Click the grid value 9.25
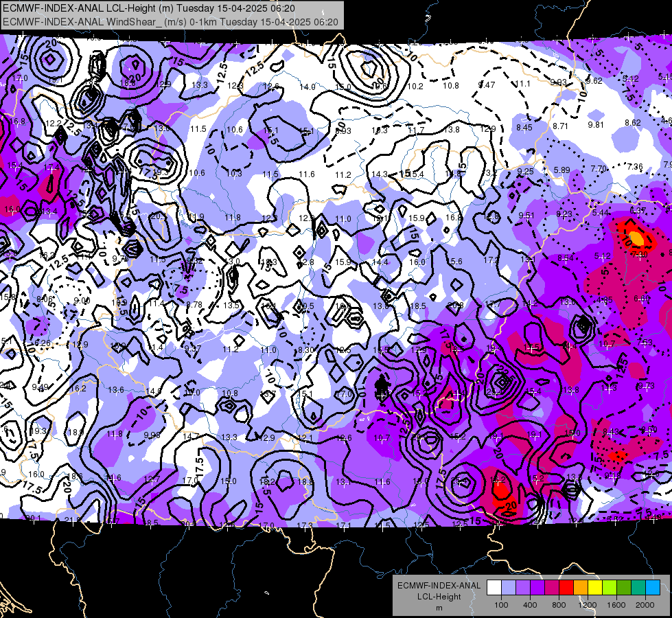This screenshot has height=618, width=672. (525, 171)
